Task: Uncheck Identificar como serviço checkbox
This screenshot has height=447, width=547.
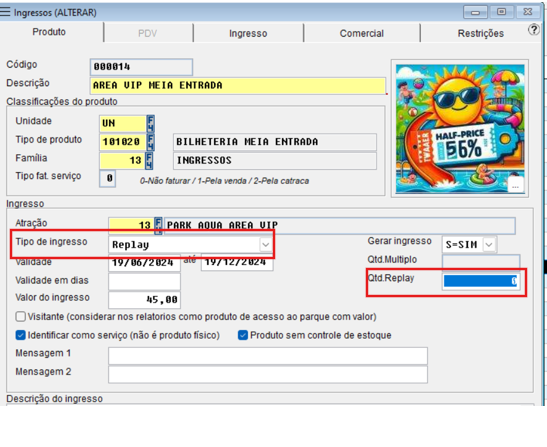Action: [x=21, y=335]
